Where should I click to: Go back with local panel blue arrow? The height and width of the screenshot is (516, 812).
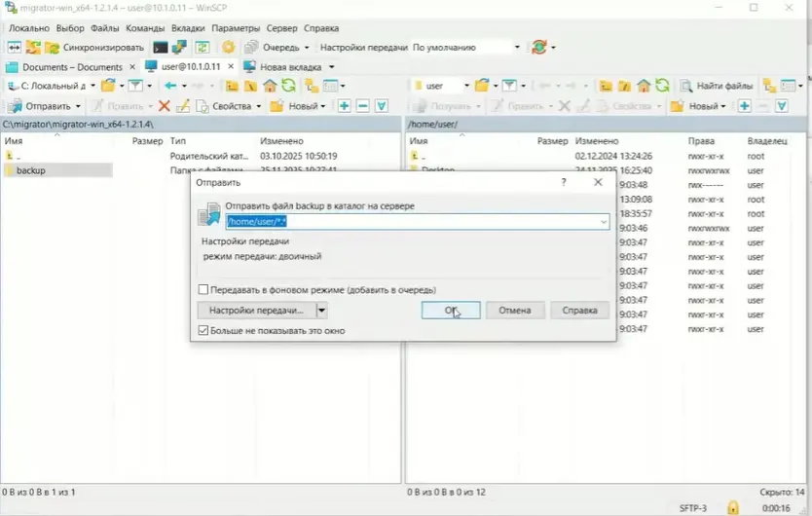click(x=170, y=86)
